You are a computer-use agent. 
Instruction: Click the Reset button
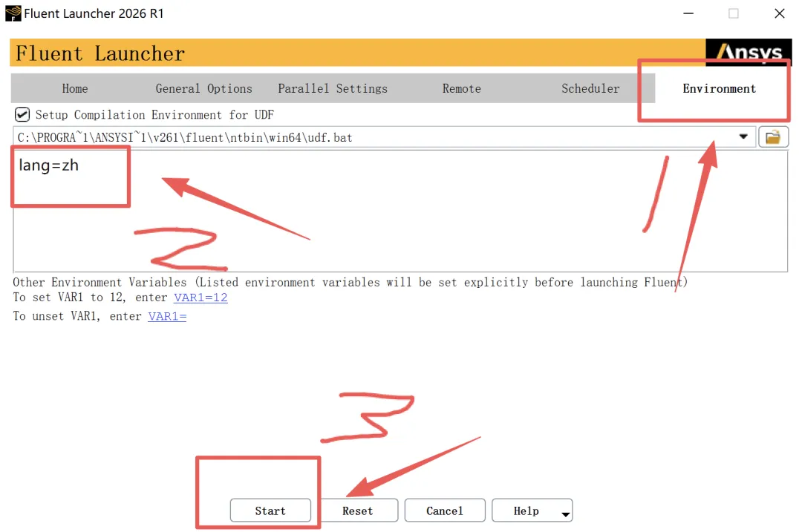coord(357,510)
